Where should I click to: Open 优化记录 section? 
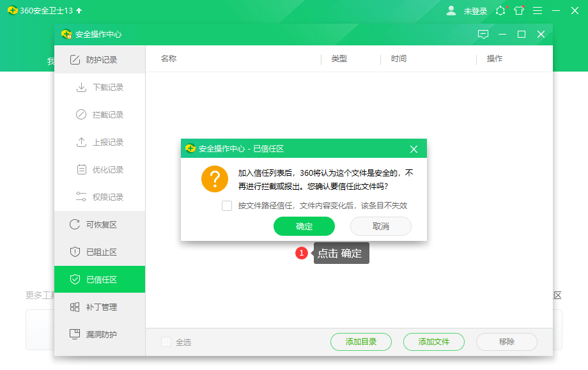point(100,169)
